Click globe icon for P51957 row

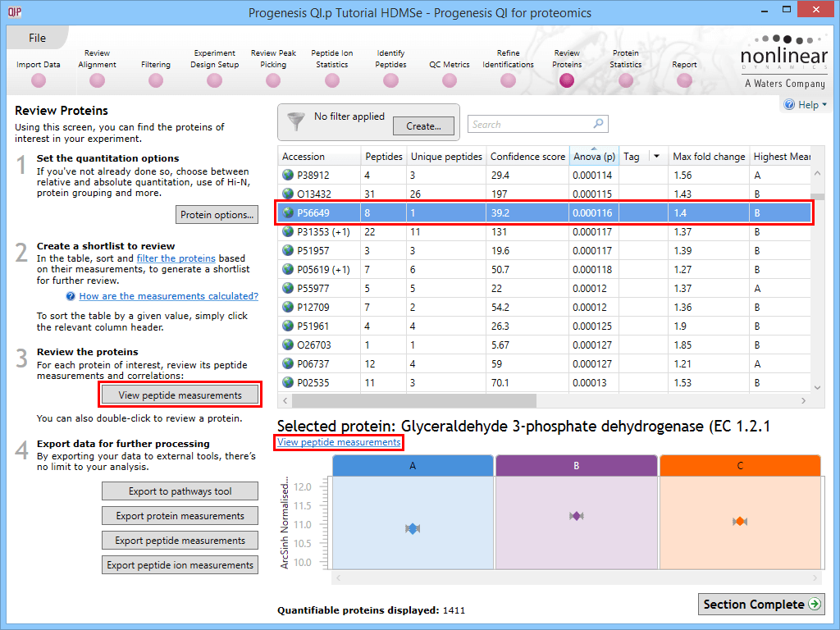coord(288,250)
